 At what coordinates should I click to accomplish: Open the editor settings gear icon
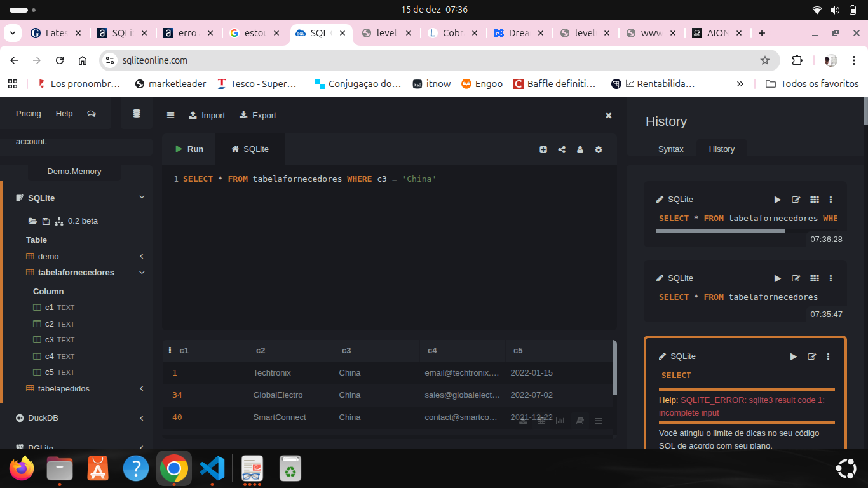coord(599,150)
